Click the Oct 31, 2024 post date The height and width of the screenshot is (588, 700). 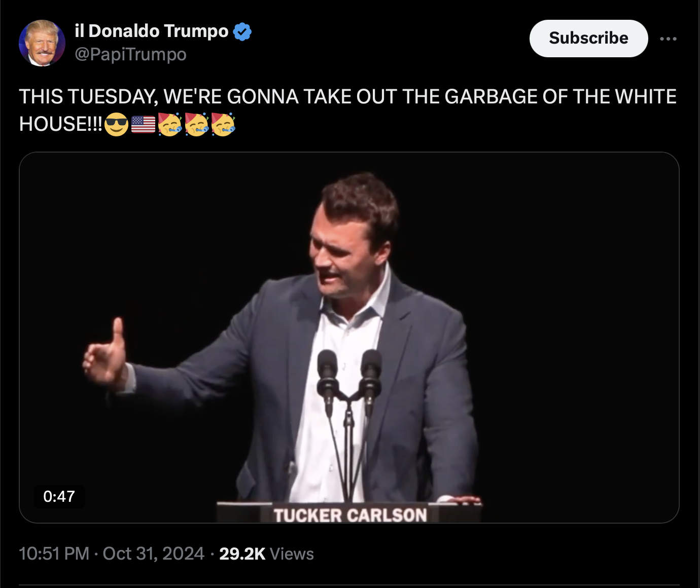153,554
